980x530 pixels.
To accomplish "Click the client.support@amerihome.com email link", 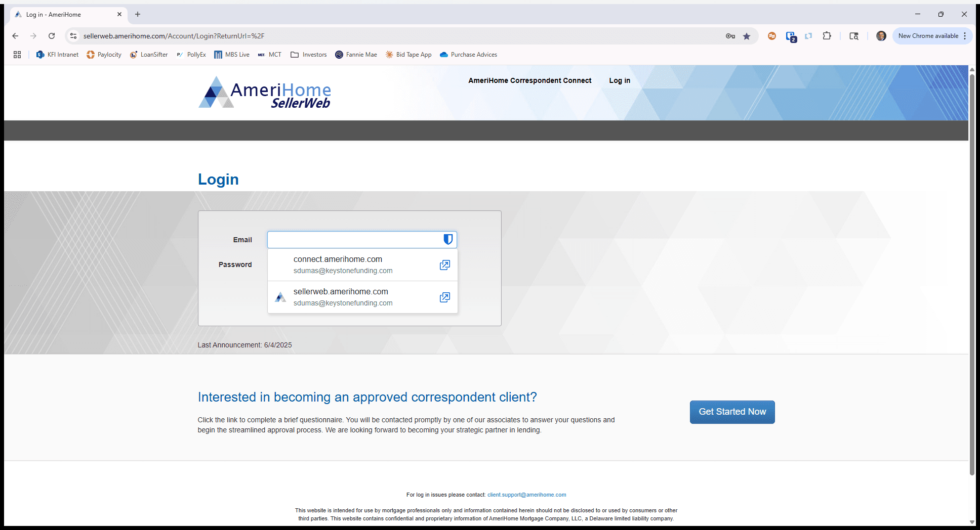I will point(527,495).
